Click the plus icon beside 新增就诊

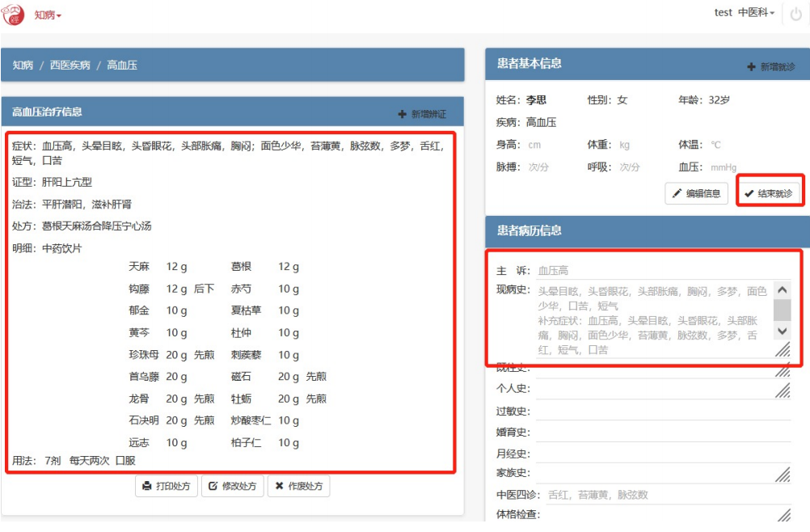click(x=751, y=67)
